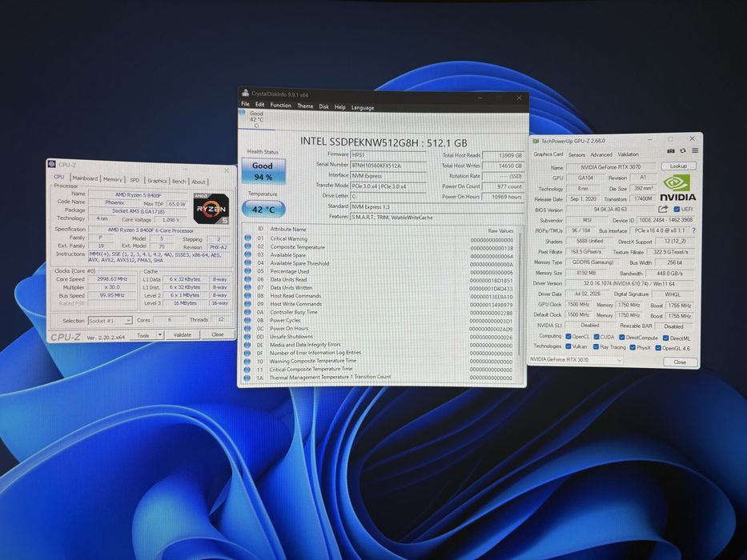
Task: Click status icon for Host Write Commands row
Action: [247, 303]
